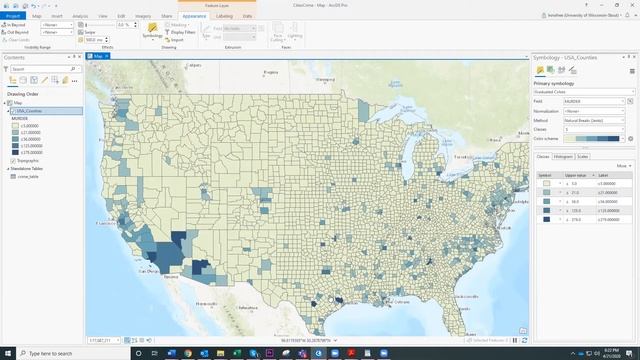Image resolution: width=640 pixels, height=360 pixels.
Task: Open Excel from the taskbar
Action: tap(237, 353)
